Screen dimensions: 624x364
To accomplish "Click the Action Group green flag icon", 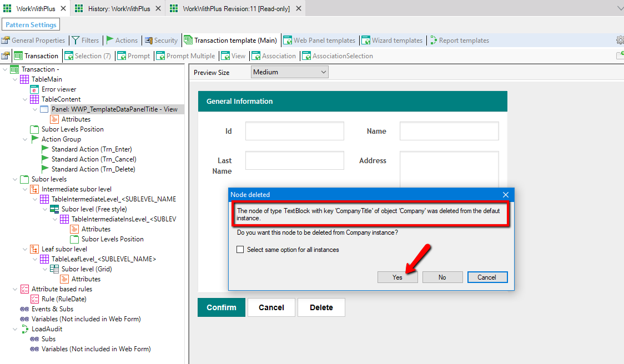I will 34,139.
